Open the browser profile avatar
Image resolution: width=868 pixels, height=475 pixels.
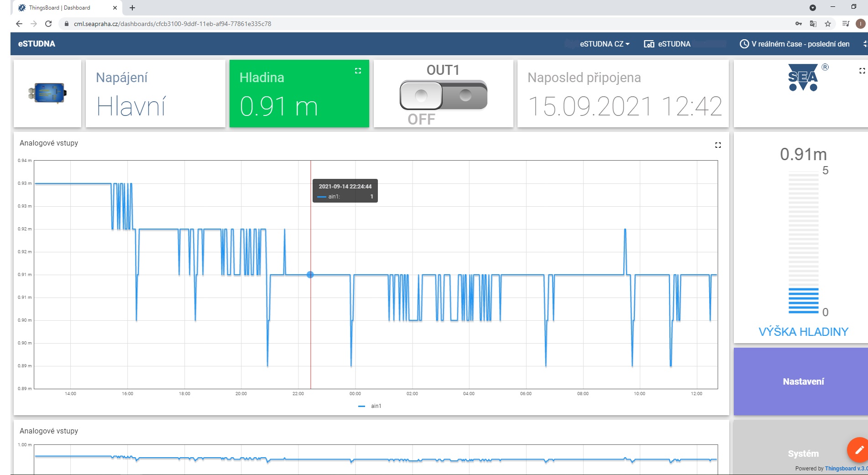(861, 24)
